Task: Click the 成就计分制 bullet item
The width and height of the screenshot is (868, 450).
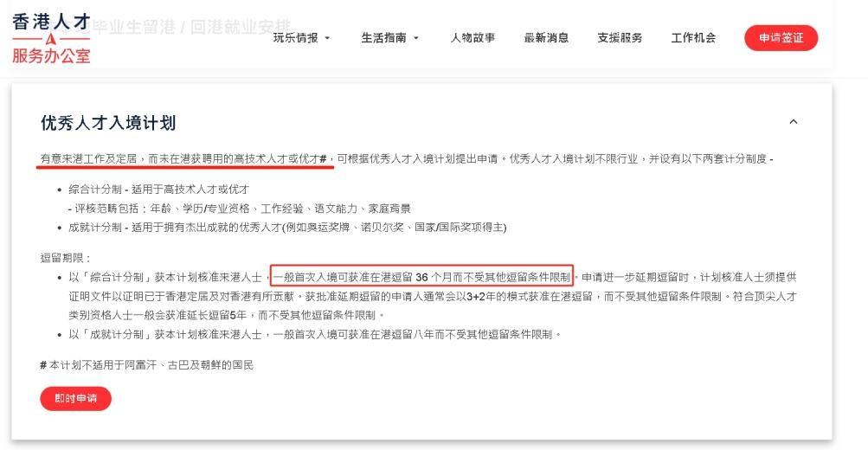Action: [287, 227]
